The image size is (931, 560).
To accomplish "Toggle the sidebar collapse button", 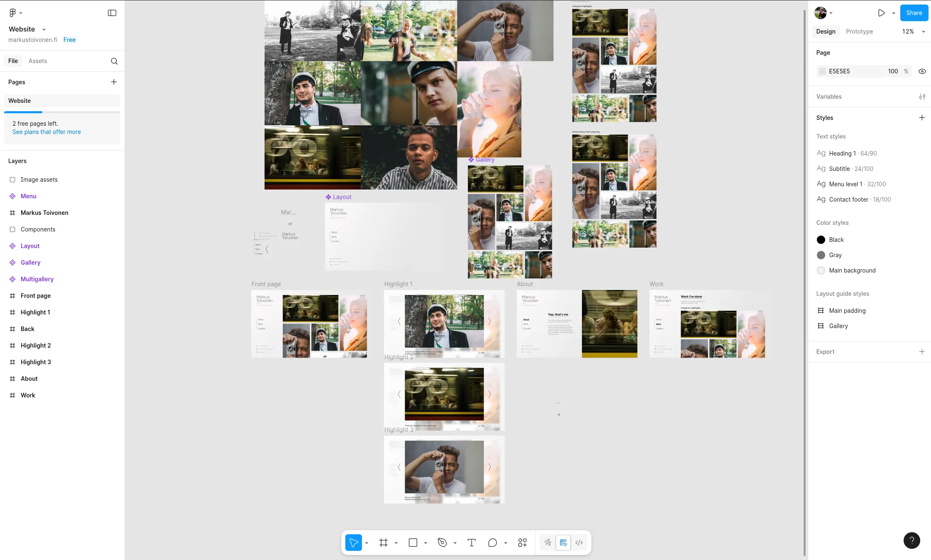I will [112, 13].
